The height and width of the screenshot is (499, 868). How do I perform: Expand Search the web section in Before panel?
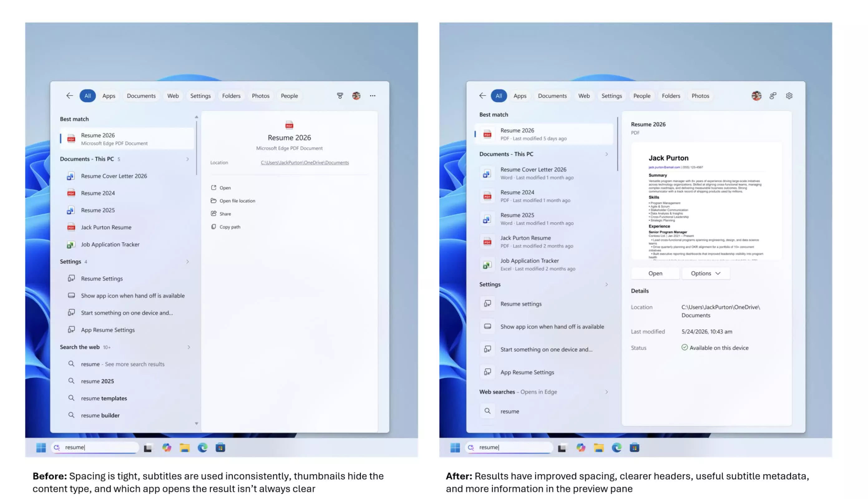click(188, 347)
